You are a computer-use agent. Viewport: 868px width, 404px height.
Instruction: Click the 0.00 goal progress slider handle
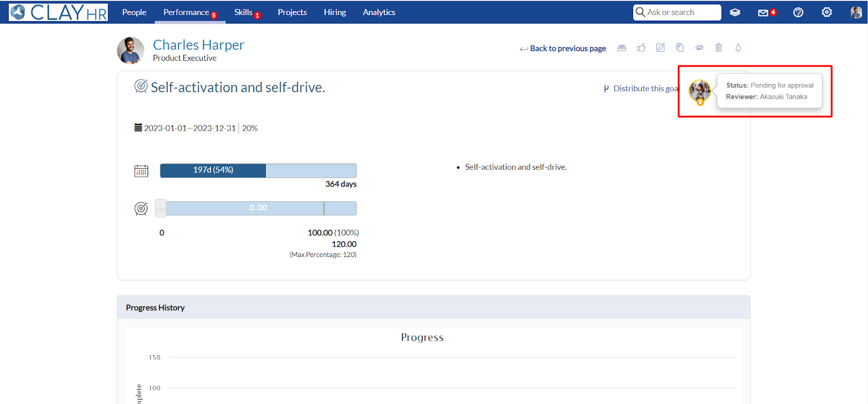tap(161, 208)
